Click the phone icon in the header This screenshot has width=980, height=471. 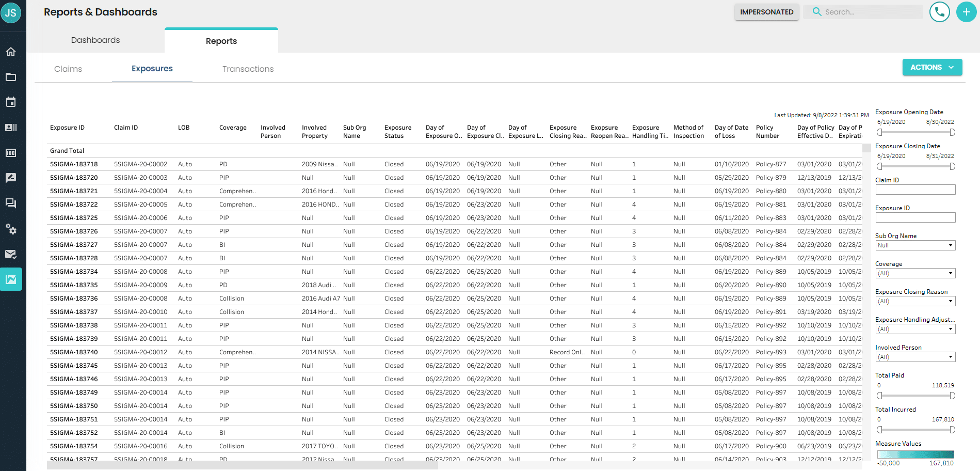pyautogui.click(x=939, y=12)
